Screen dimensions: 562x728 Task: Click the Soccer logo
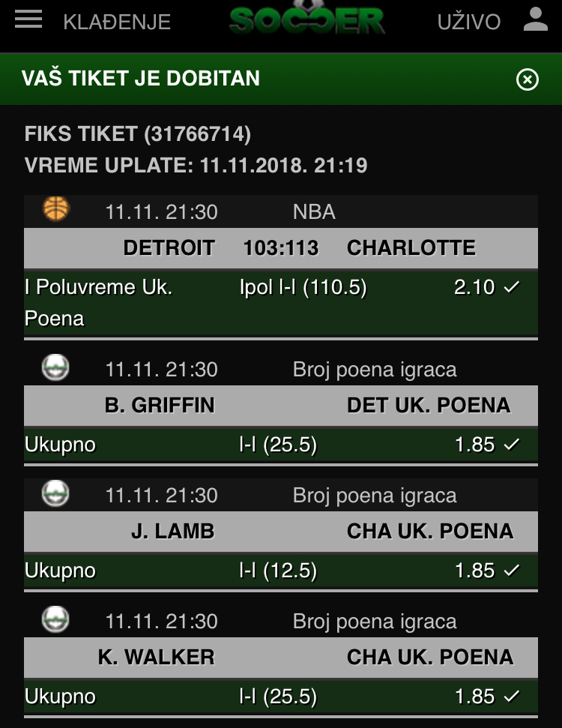pyautogui.click(x=306, y=20)
